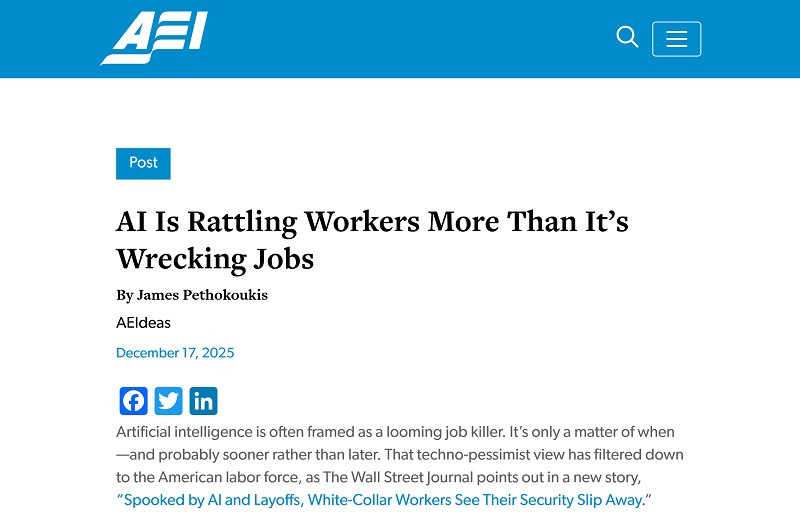The width and height of the screenshot is (800, 526).
Task: Select the December 17, 2025 date link
Action: pos(175,353)
